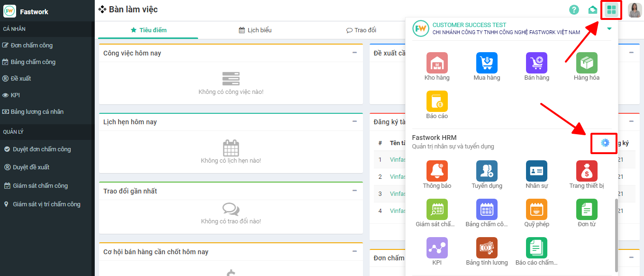Open the Tuyển dụng app icon
This screenshot has height=276, width=644.
click(x=487, y=171)
